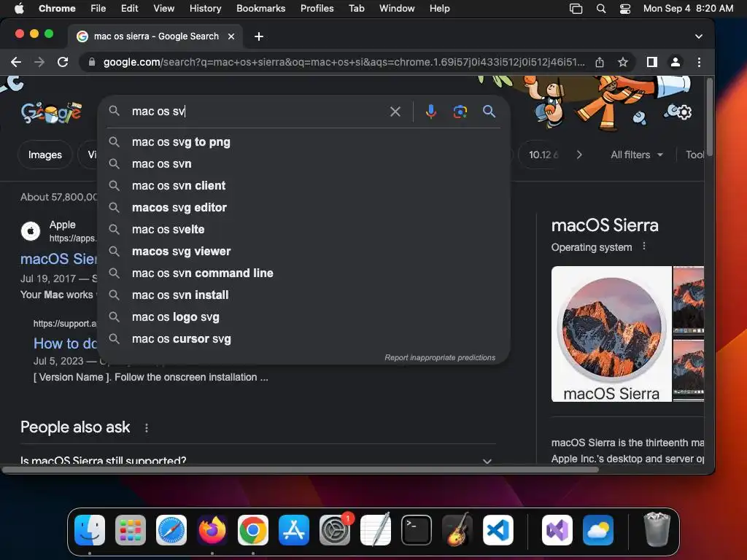This screenshot has width=747, height=560.
Task: Pick suggestion 'macos svg editor'
Action: (x=303, y=208)
